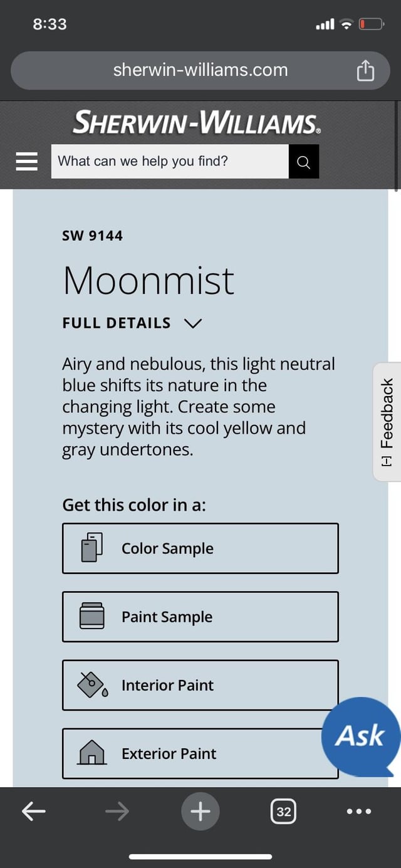Choose the Interior Paint button
401x868 pixels.
tap(200, 685)
